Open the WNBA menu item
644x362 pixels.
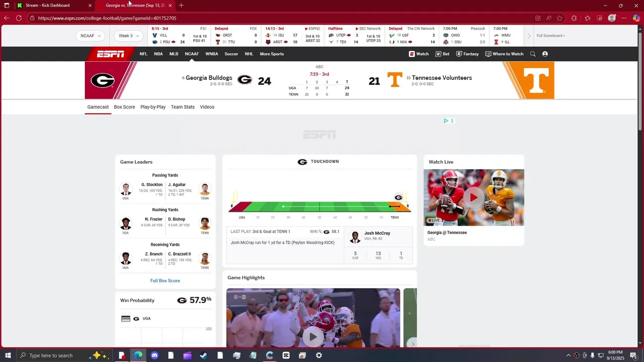212,54
